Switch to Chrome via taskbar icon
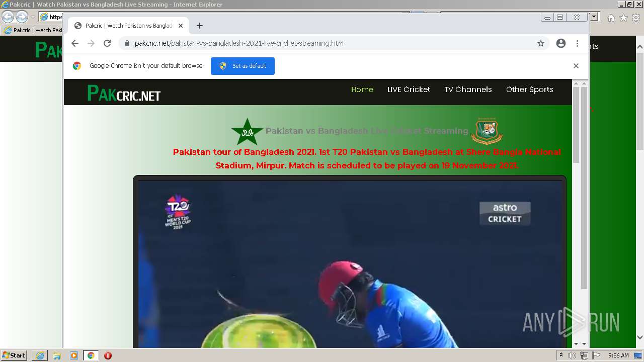The image size is (644, 362). [91, 355]
